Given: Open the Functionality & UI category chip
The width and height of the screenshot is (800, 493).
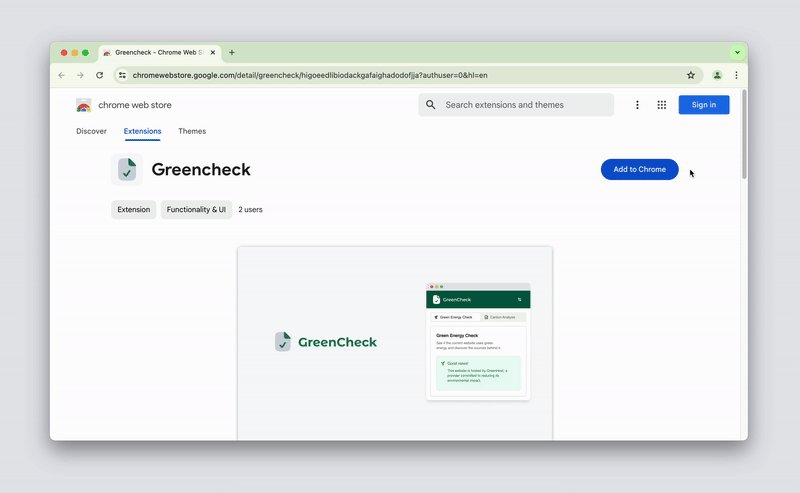Looking at the screenshot, I should pos(196,210).
